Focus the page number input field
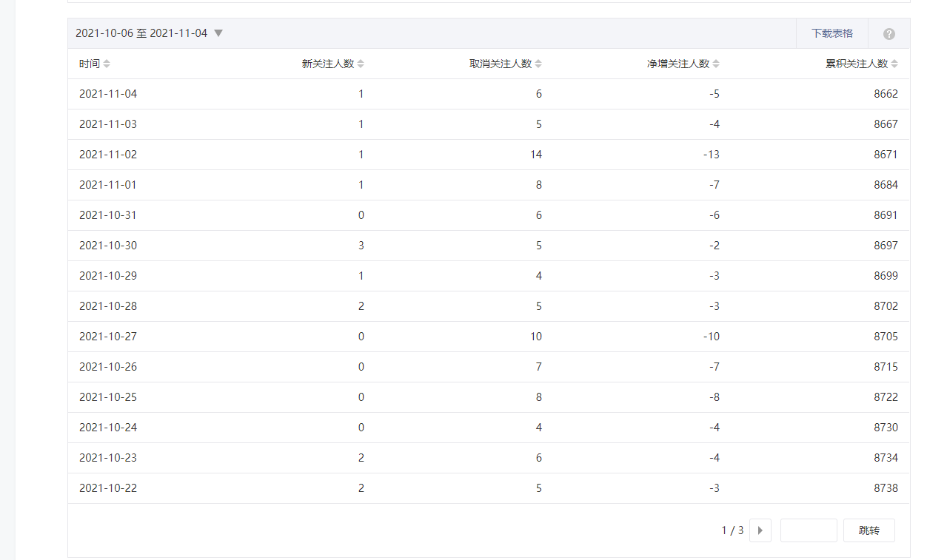This screenshot has width=947, height=560. click(808, 530)
